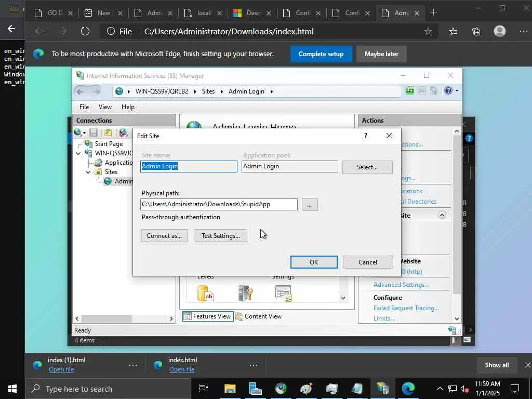The width and height of the screenshot is (532, 399).
Task: Add page to favorites star icon
Action: 428,32
